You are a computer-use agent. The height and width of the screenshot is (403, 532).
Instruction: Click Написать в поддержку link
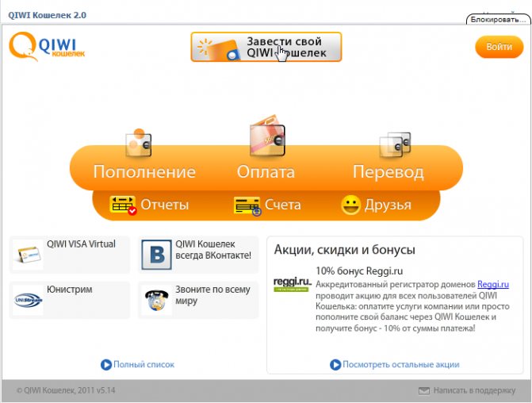(474, 390)
